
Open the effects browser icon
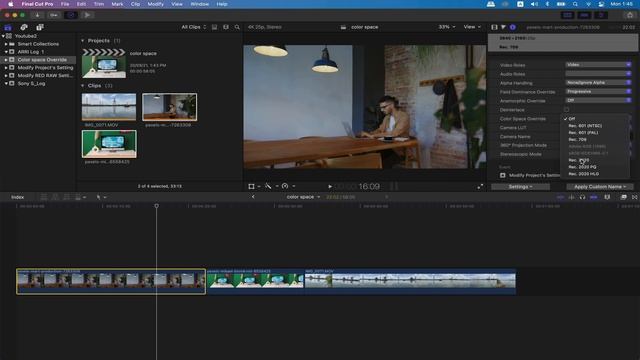[623, 197]
